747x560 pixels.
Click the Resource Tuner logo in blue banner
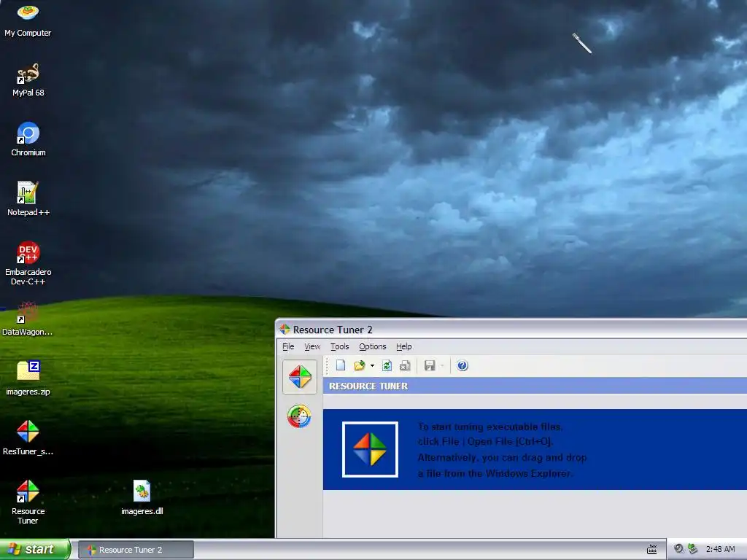pos(370,449)
